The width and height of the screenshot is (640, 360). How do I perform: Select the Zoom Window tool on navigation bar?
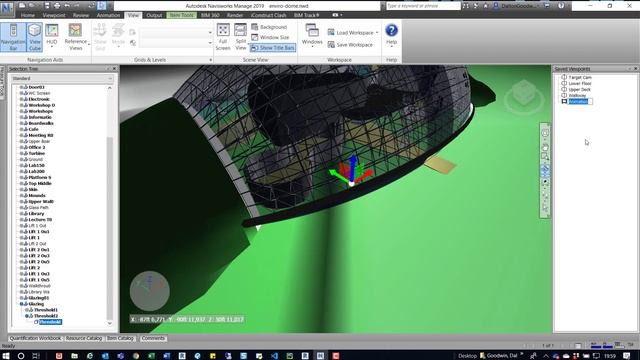click(x=545, y=157)
